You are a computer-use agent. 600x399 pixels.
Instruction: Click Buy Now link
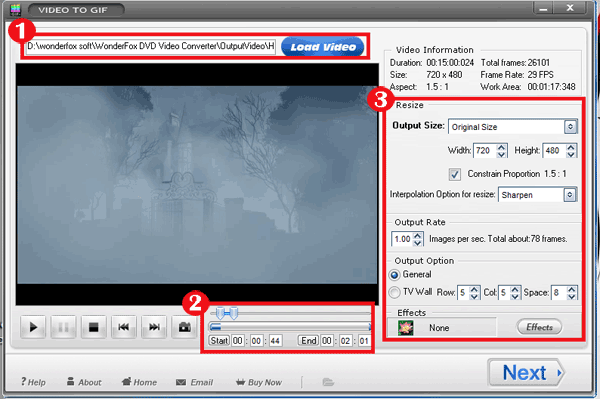(259, 382)
